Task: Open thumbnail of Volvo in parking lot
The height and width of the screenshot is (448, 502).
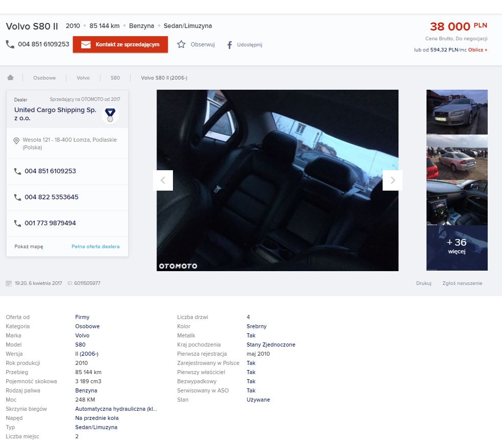Action: tap(457, 157)
